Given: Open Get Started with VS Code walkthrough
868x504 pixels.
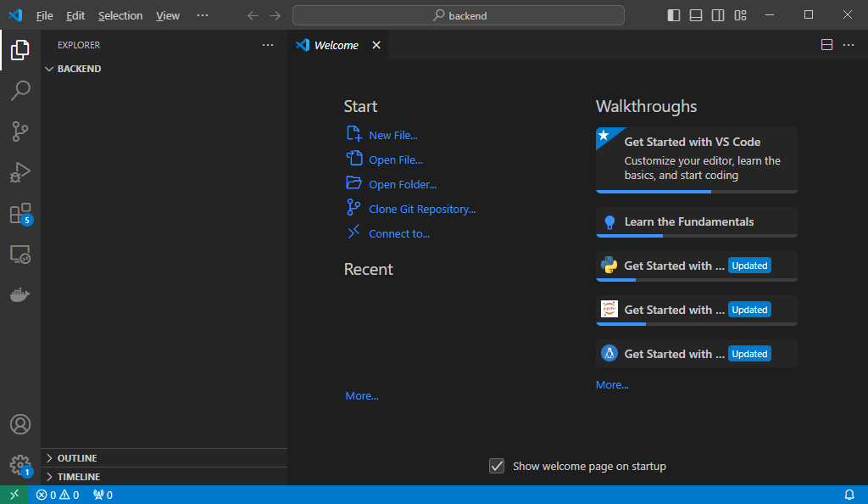Looking at the screenshot, I should (697, 160).
